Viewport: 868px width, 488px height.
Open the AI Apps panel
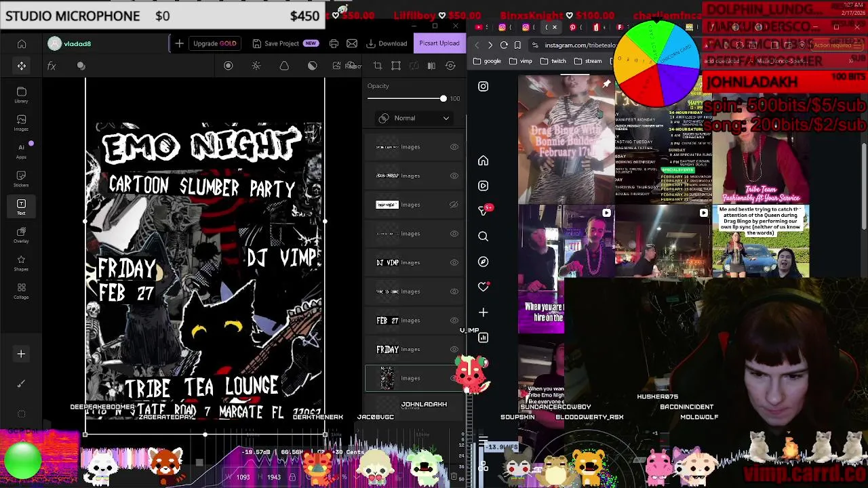point(22,150)
